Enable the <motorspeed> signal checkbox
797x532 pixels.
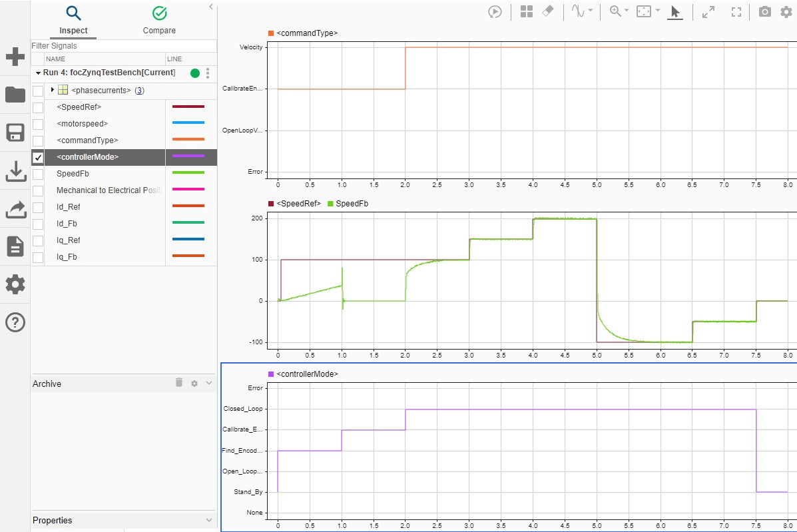tap(38, 124)
